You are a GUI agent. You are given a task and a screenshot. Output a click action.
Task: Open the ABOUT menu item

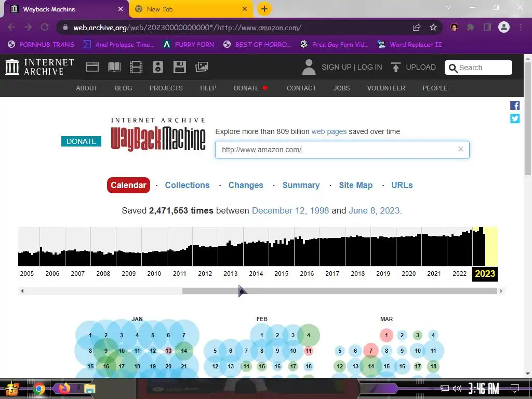pos(87,88)
